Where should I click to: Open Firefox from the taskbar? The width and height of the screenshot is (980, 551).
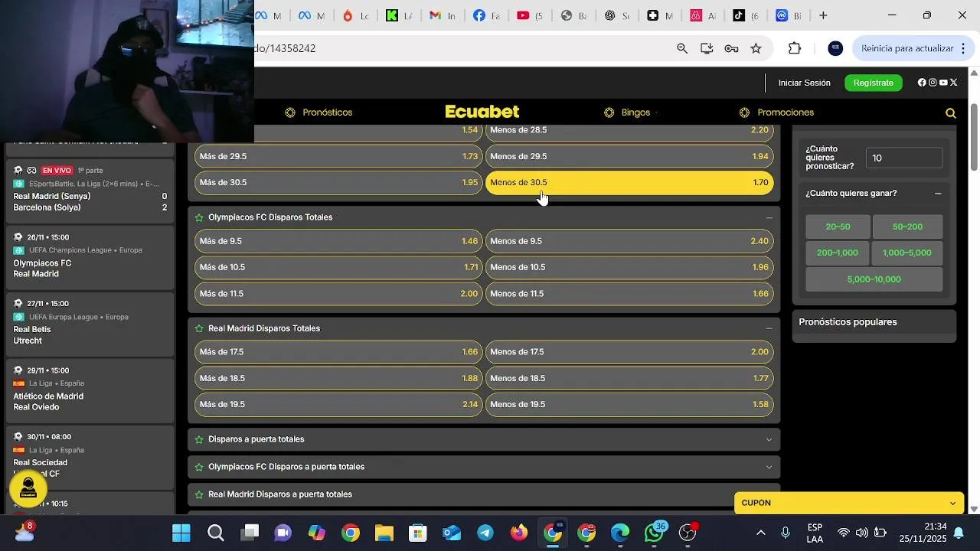[x=519, y=533]
